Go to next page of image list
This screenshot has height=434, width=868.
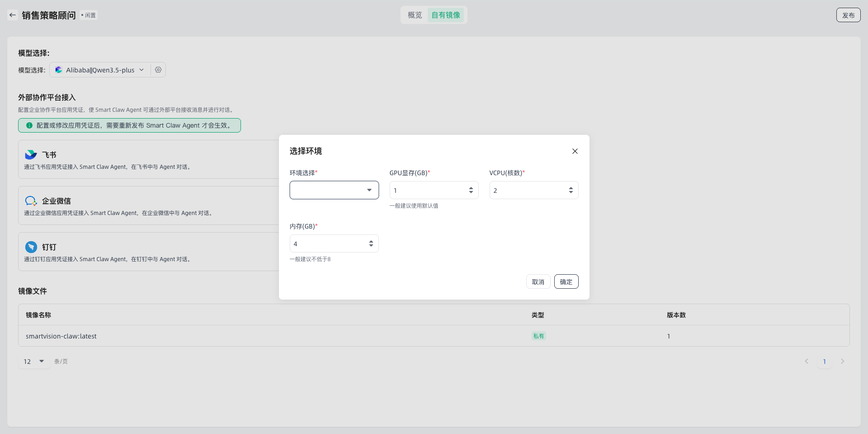842,361
